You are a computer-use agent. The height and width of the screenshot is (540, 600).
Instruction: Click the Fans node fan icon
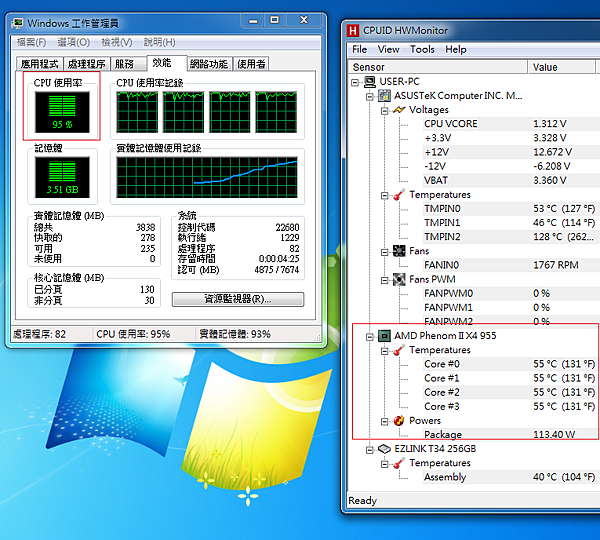(x=399, y=251)
